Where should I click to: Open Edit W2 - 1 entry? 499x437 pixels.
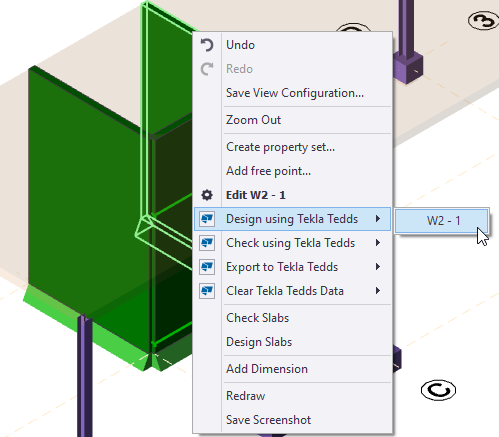292,195
